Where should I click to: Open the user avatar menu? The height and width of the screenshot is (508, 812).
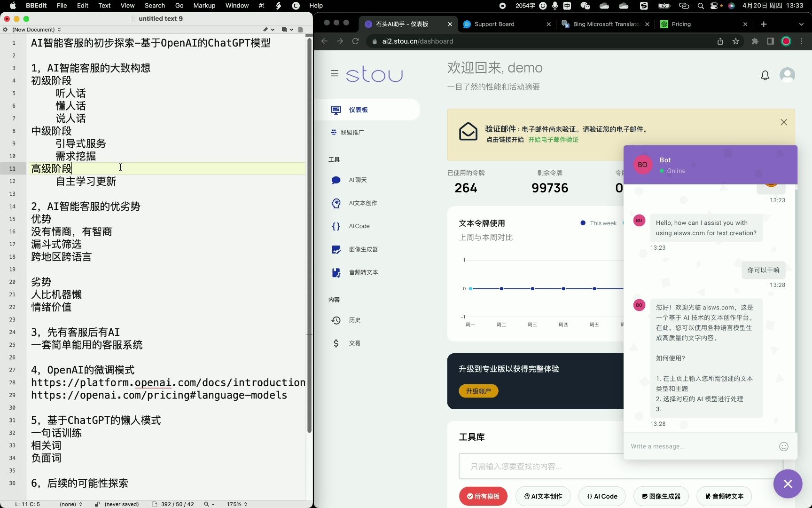(787, 75)
